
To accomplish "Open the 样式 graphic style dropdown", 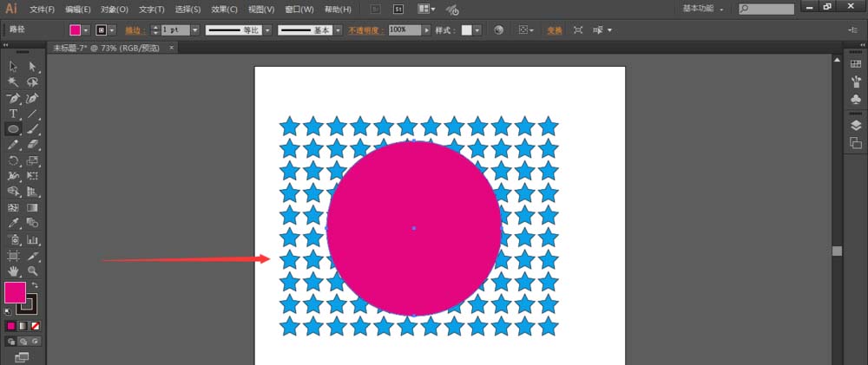I will tap(477, 30).
